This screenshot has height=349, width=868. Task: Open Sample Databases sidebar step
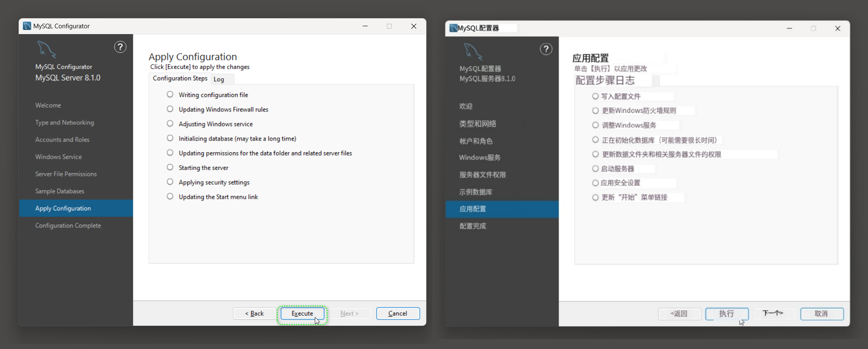click(x=60, y=191)
